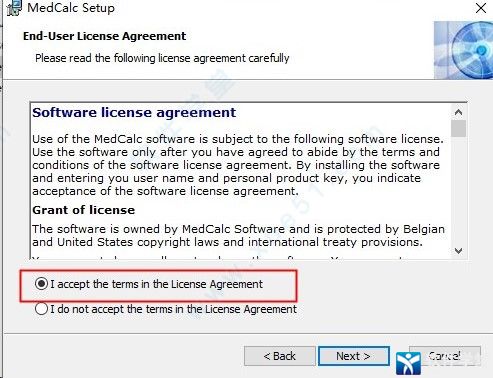This screenshot has height=378, width=493.
Task: Click the scroll-down arrow of the license text
Action: pos(459,251)
